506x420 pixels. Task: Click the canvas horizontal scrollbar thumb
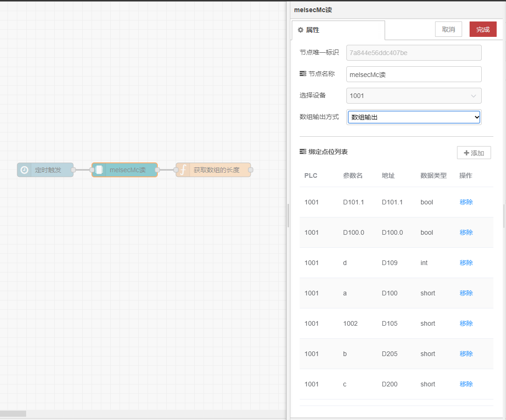(x=13, y=413)
